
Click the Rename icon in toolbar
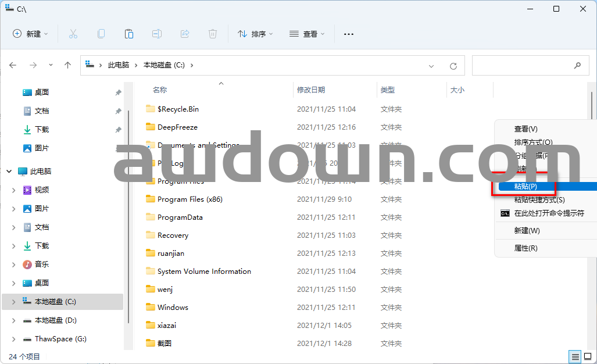pos(157,34)
